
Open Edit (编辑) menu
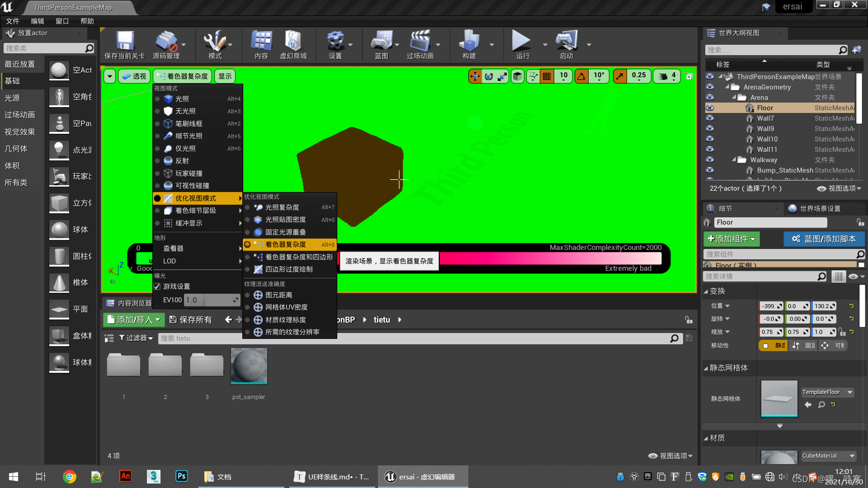pyautogui.click(x=38, y=21)
